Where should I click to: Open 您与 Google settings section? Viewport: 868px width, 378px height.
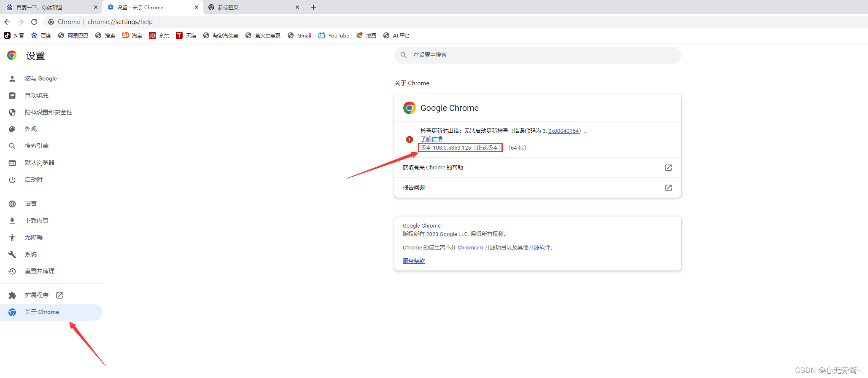pyautogui.click(x=51, y=78)
